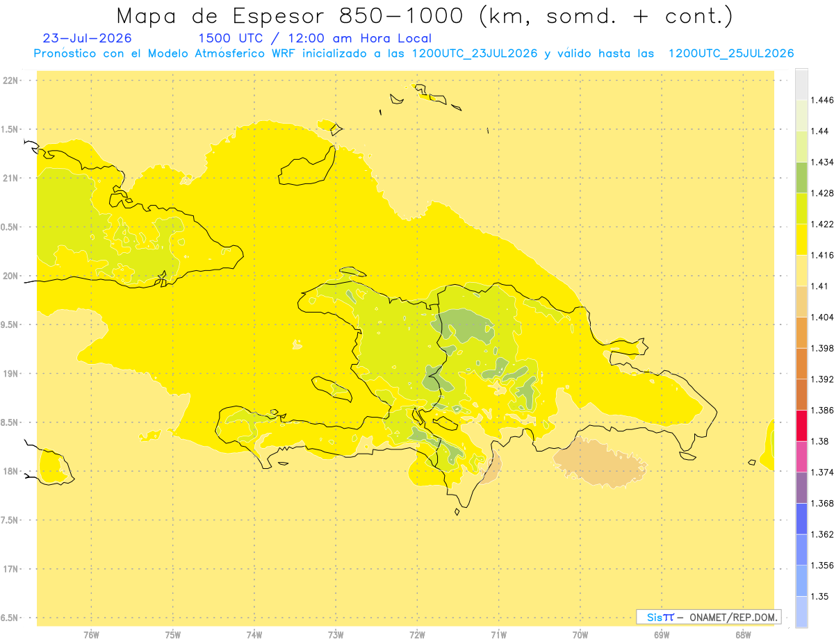
Task: Click the "71W" longitude label
Action: [498, 634]
